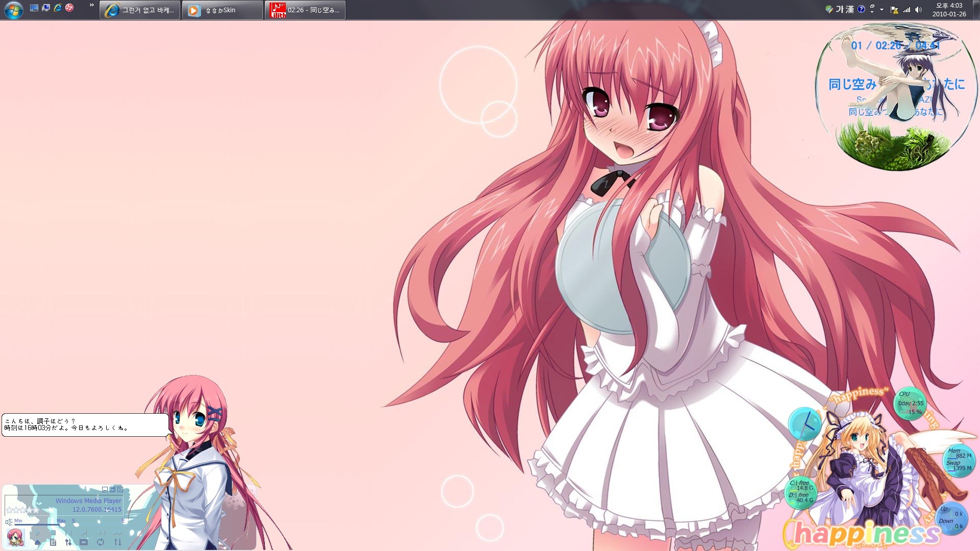Click version text 12.0.7600.16415
The image size is (980, 551).
coord(97,510)
